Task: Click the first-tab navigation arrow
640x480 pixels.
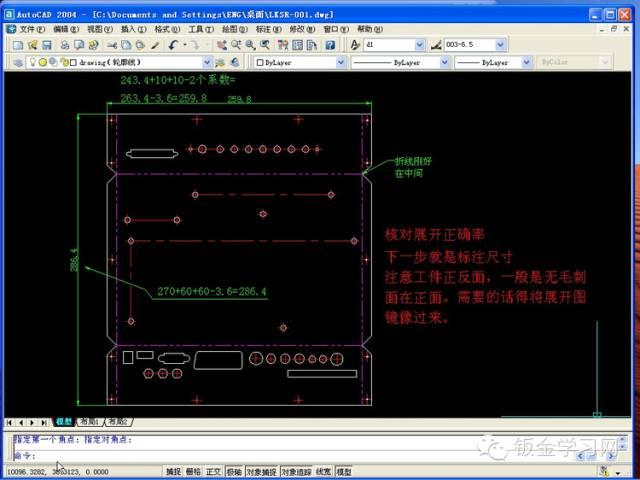Action: click(x=9, y=422)
